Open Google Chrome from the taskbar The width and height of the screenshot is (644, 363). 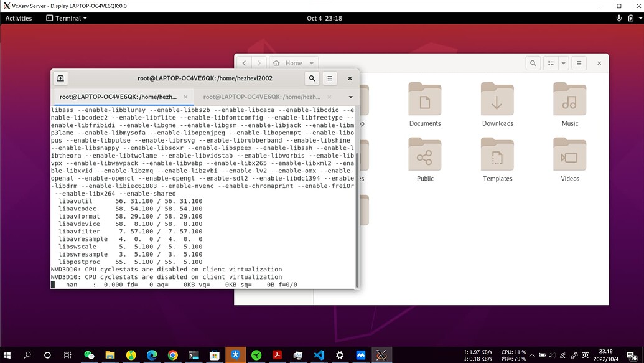pos(173,355)
